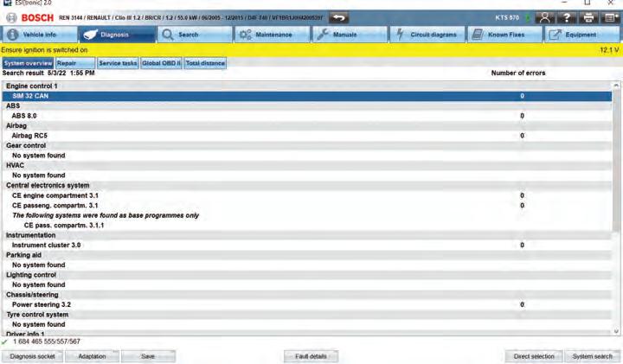
Task: Select the Global OBD II sub-tab
Action: click(x=161, y=63)
